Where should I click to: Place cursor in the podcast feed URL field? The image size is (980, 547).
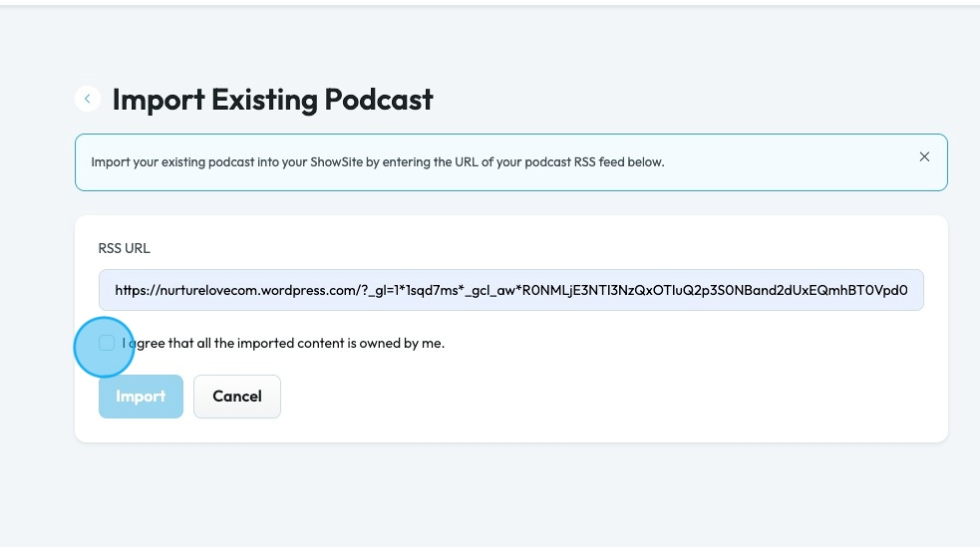point(510,290)
